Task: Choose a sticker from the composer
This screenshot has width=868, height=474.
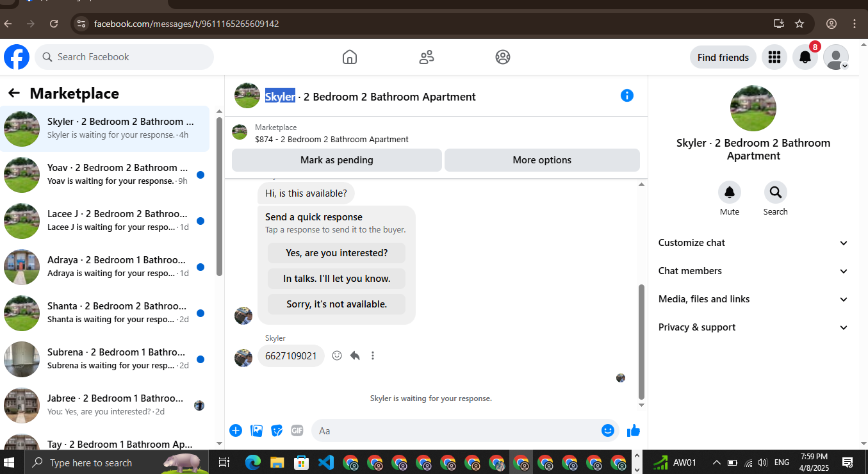Action: pyautogui.click(x=277, y=430)
